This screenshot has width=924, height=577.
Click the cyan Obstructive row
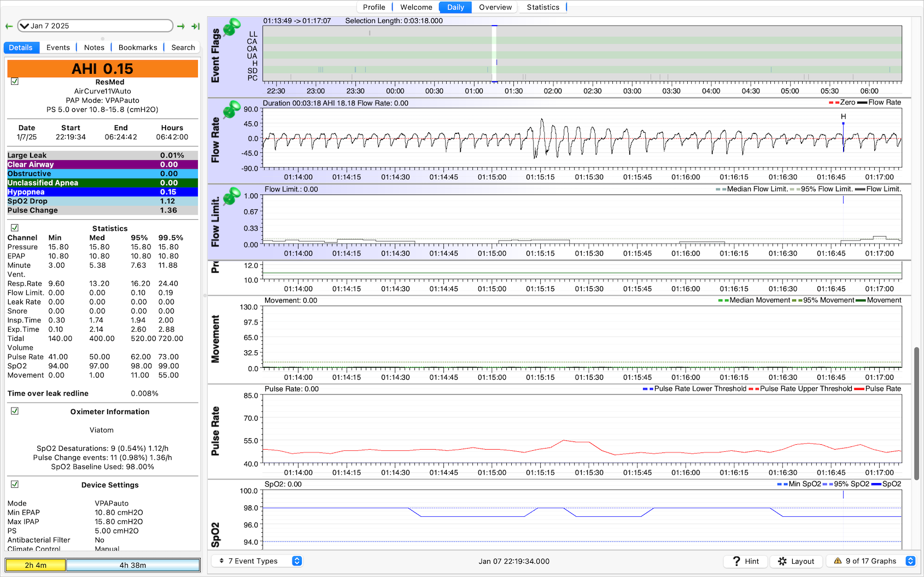pyautogui.click(x=102, y=174)
